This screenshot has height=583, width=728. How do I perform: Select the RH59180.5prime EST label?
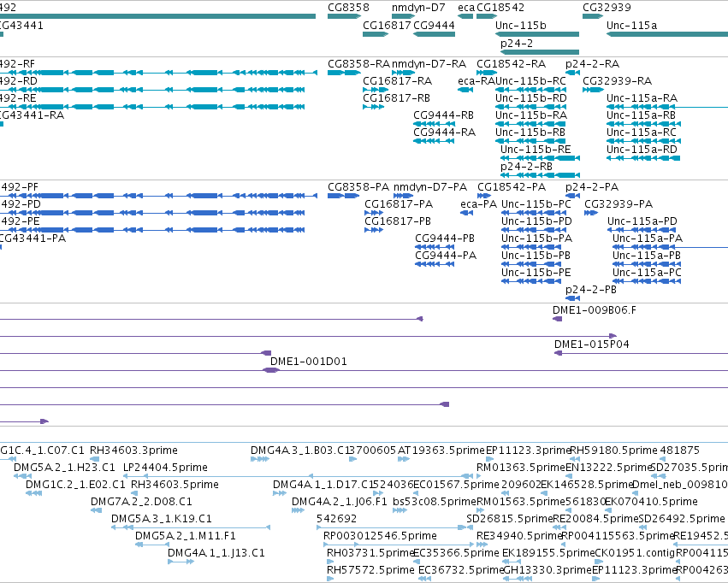[613, 450]
